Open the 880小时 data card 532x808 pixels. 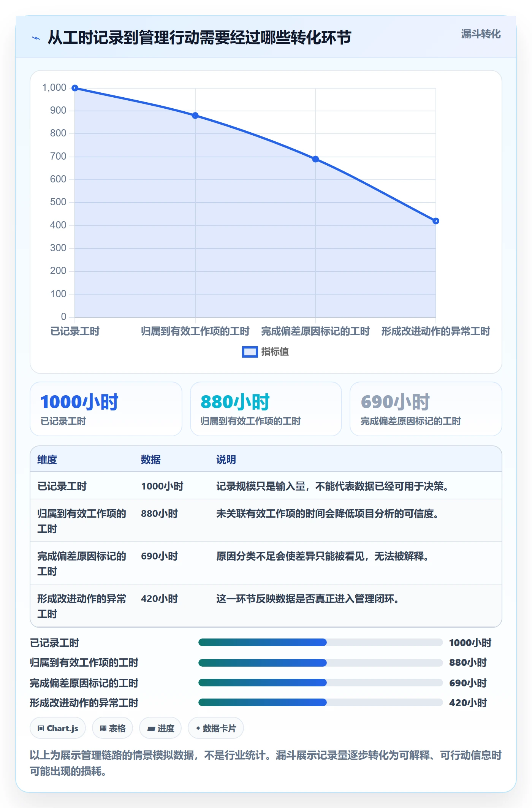pos(266,409)
